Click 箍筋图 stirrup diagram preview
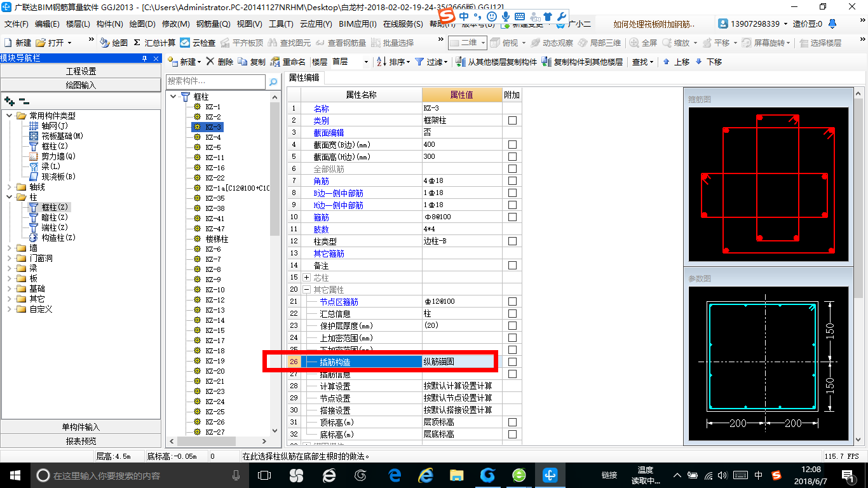This screenshot has width=868, height=488. coord(768,184)
